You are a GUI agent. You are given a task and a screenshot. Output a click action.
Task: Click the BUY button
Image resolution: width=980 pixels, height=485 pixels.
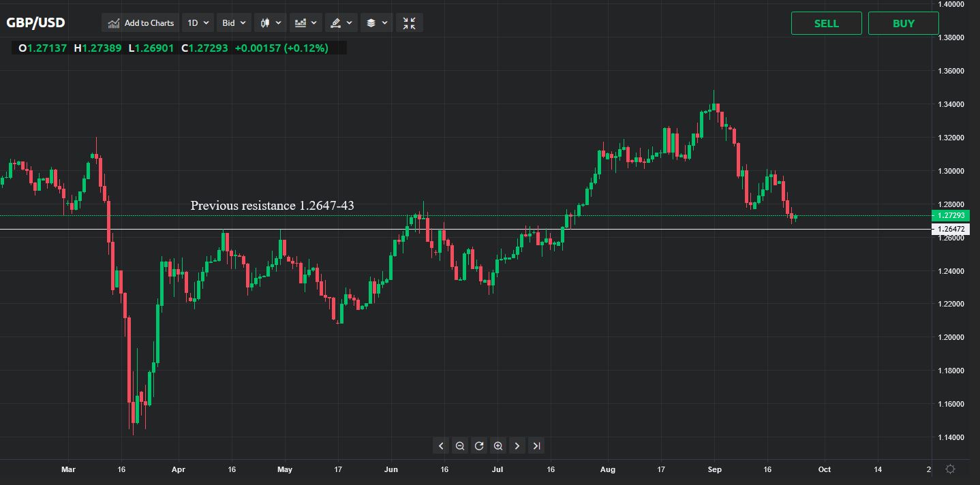(x=903, y=23)
